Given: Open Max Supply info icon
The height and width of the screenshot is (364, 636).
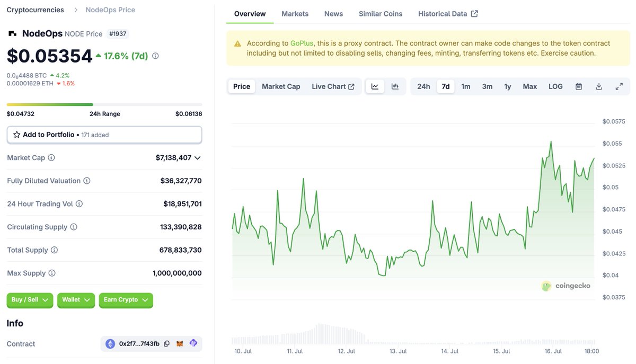Looking at the screenshot, I should coord(52,273).
